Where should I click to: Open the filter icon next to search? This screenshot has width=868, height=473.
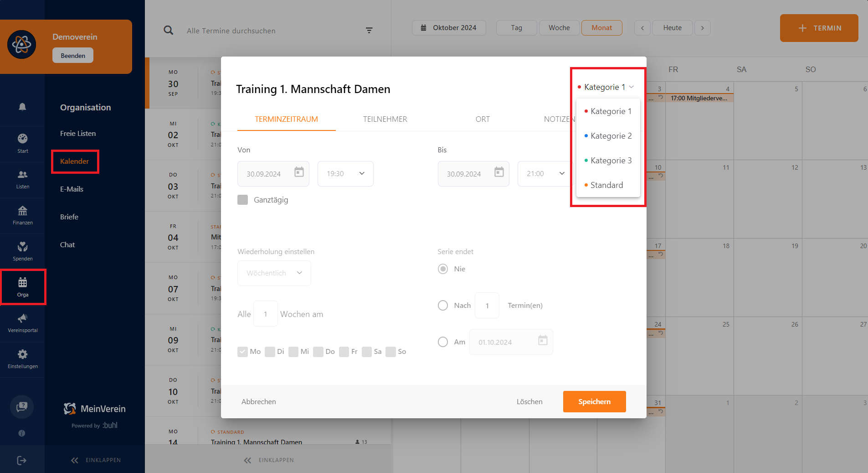pyautogui.click(x=369, y=31)
